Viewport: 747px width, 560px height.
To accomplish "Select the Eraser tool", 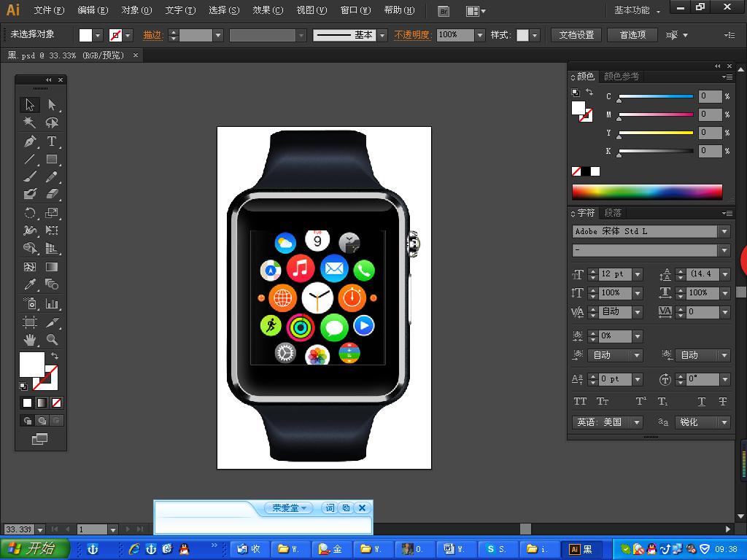I will point(52,194).
